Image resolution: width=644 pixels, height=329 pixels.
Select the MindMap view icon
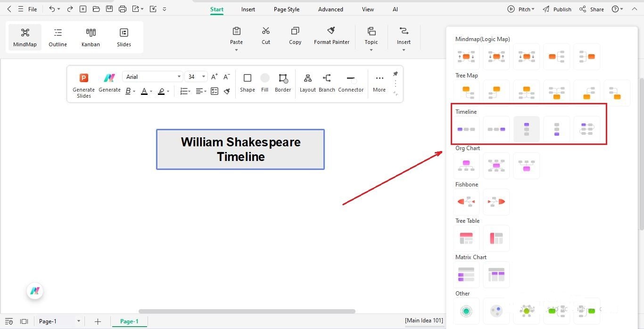pyautogui.click(x=25, y=37)
